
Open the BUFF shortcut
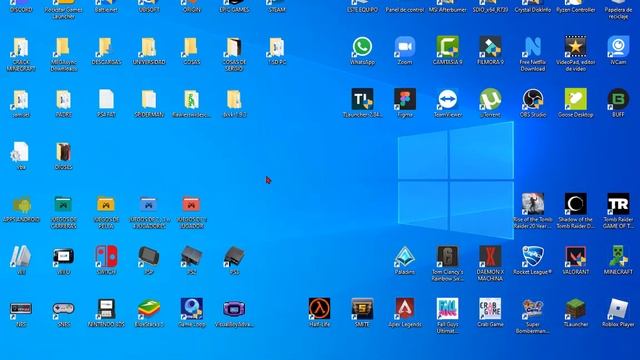tap(618, 100)
